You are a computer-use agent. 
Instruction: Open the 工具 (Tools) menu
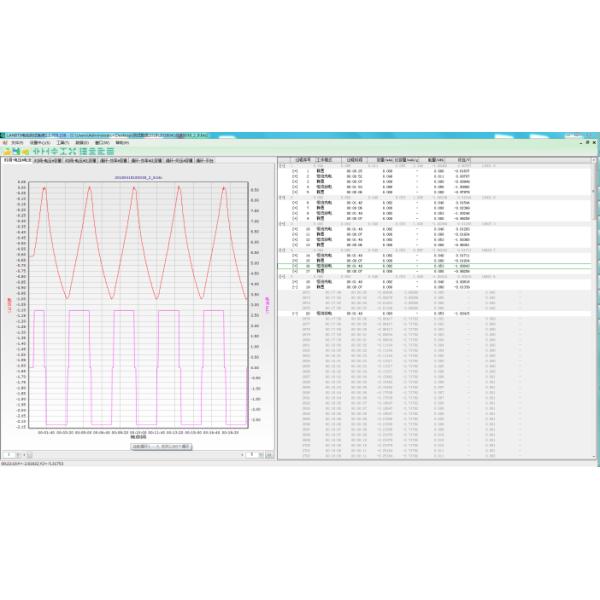(x=63, y=141)
